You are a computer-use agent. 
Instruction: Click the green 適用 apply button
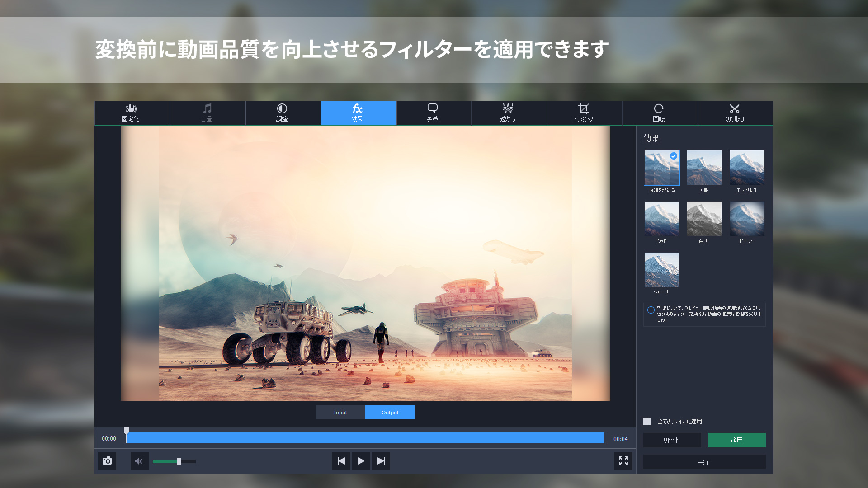pos(737,440)
